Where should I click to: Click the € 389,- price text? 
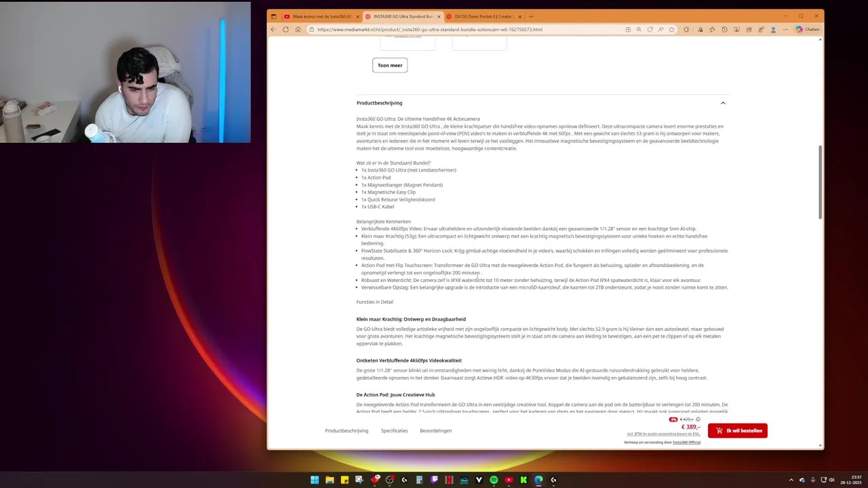point(691,427)
